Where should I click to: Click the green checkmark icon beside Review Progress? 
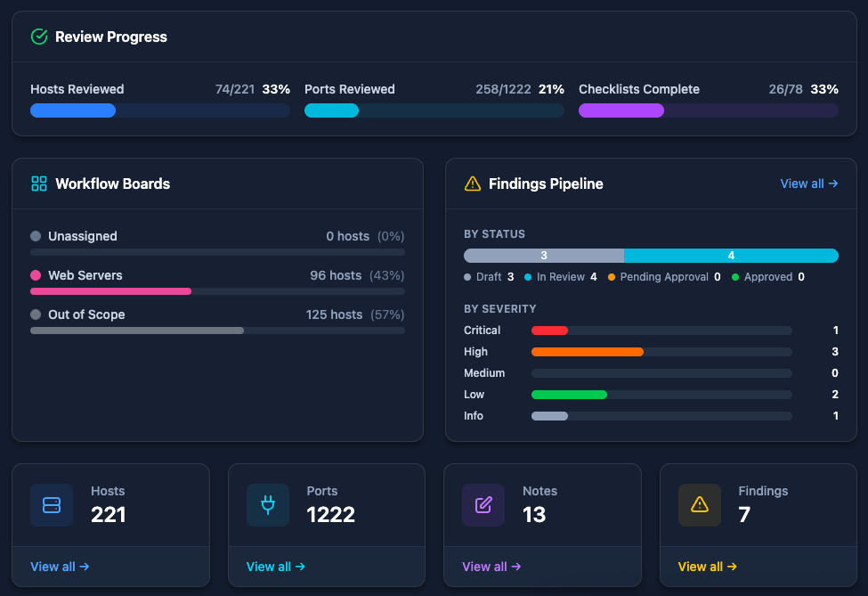tap(38, 37)
